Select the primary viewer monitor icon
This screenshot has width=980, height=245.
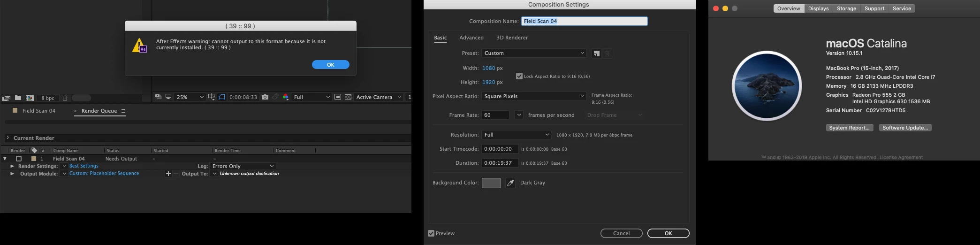pos(168,97)
